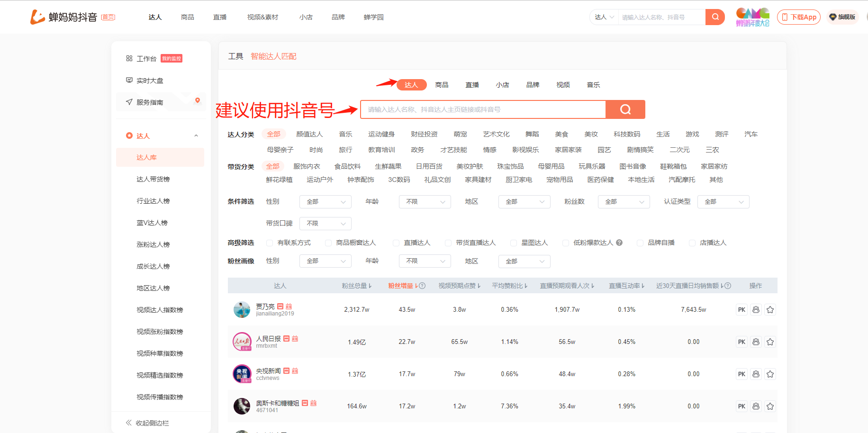Open the 视频&素材 top navigation menu
The image size is (868, 433).
pyautogui.click(x=262, y=17)
